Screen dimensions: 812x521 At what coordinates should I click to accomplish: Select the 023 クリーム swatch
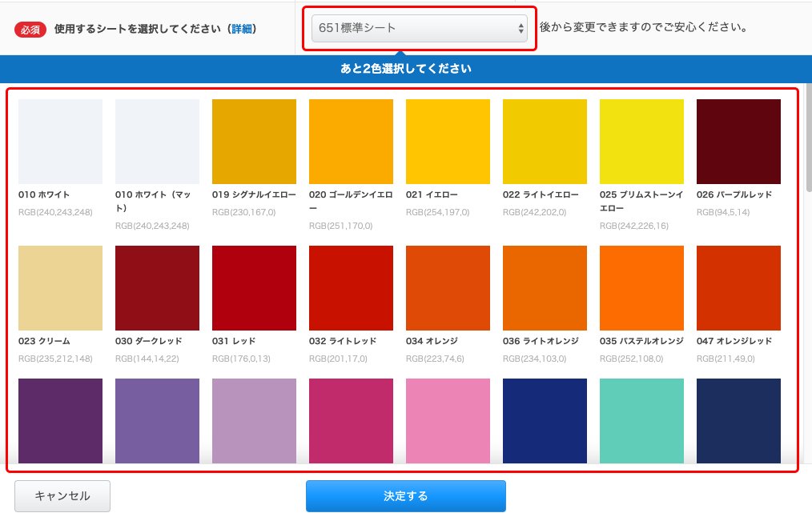[59, 288]
